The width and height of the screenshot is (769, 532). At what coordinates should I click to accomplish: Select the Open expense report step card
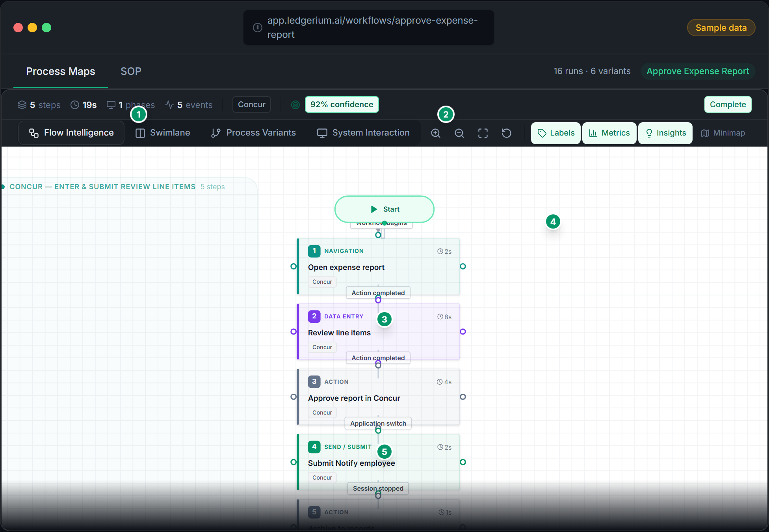pyautogui.click(x=378, y=266)
